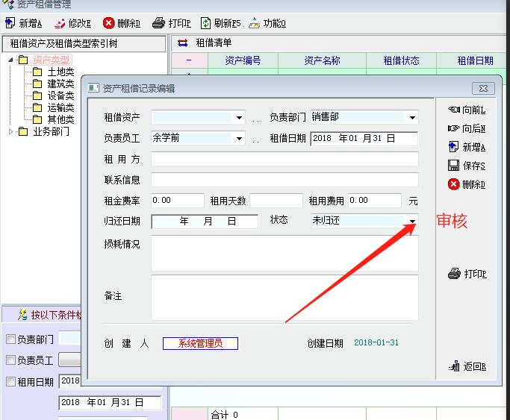Click the red 删除 icon in main toolbar
The width and height of the screenshot is (510, 420).
108,23
